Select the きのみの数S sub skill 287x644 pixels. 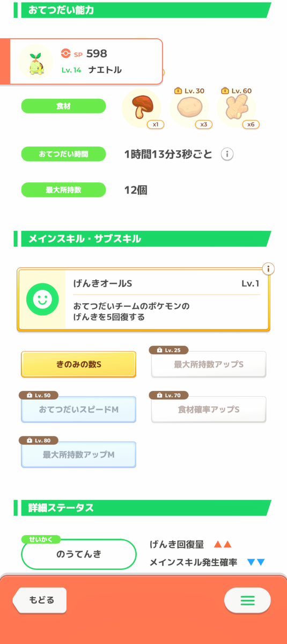coord(79,364)
